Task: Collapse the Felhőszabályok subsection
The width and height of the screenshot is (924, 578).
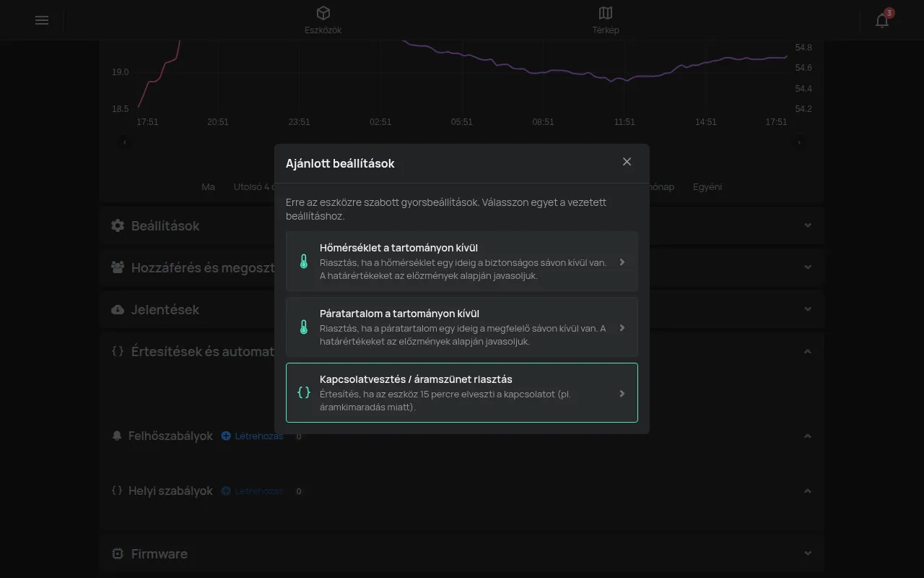Action: (808, 436)
